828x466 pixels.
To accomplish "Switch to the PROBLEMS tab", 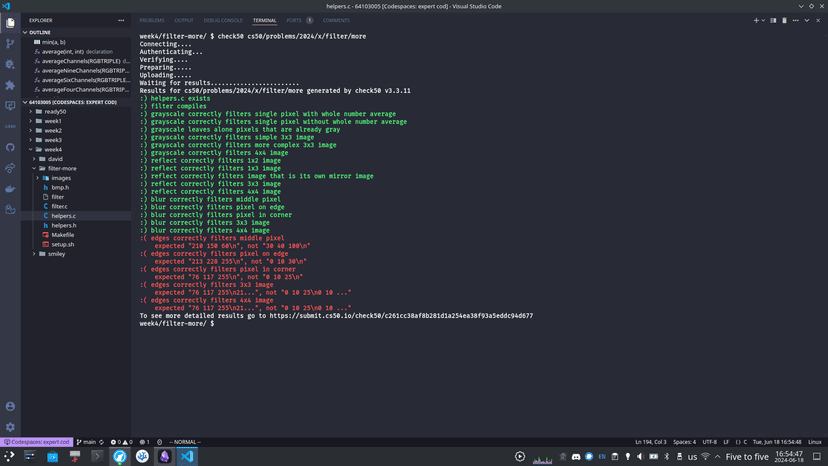I will (x=152, y=21).
